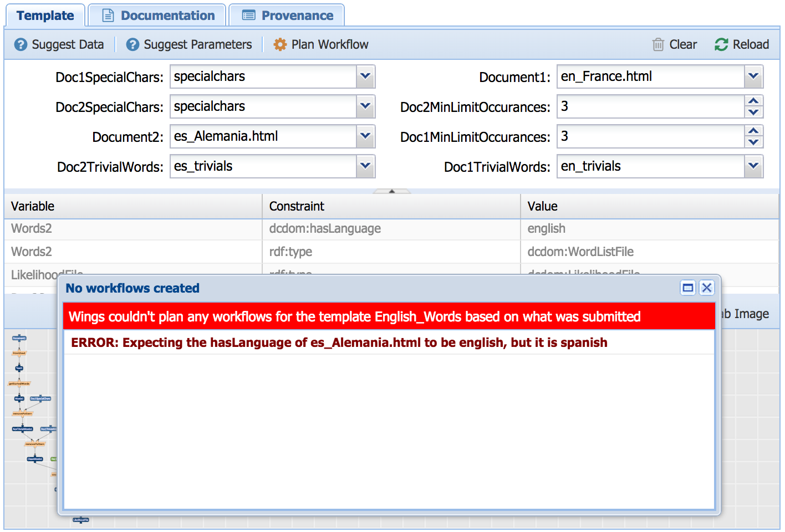Expand the Document2 file dropdown
Screen dimensions: 785x532
point(365,136)
